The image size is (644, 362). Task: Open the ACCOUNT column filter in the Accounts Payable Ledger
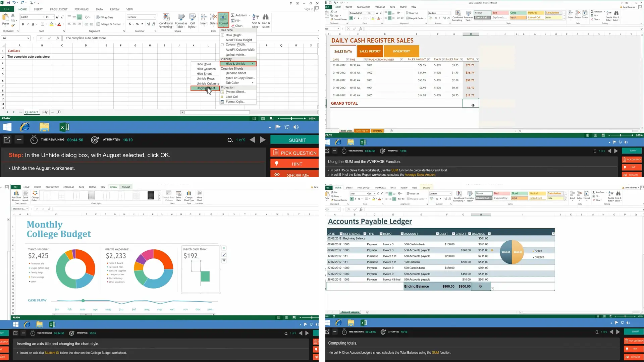tap(437, 234)
